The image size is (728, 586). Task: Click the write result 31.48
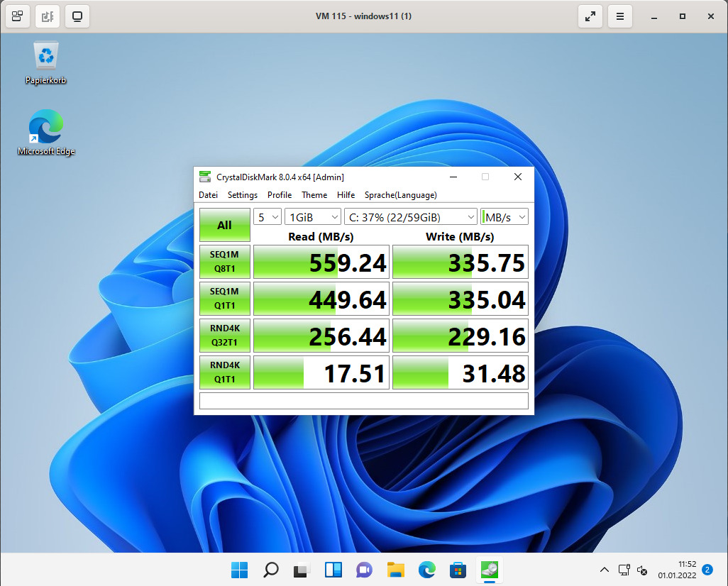coord(460,372)
